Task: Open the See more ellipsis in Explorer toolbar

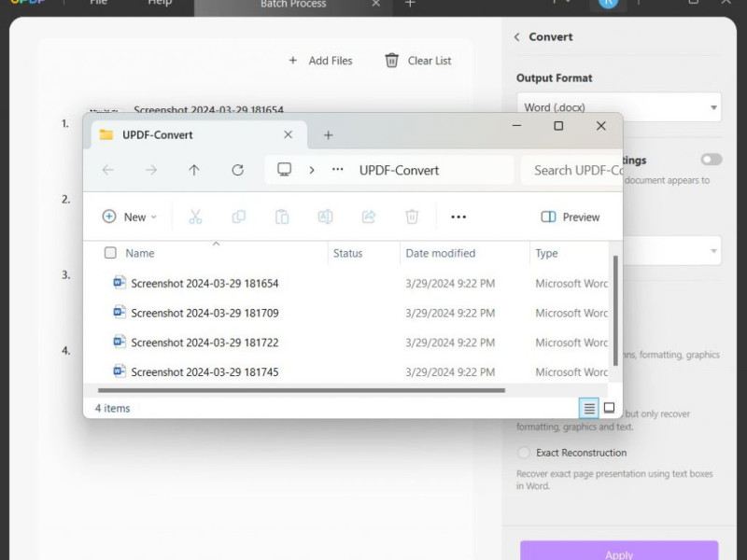Action: [x=458, y=217]
